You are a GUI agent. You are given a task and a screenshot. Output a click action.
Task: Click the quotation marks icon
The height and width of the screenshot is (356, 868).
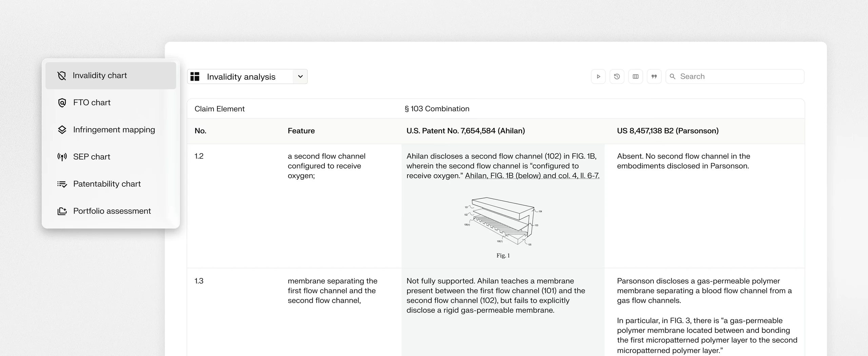(x=654, y=77)
